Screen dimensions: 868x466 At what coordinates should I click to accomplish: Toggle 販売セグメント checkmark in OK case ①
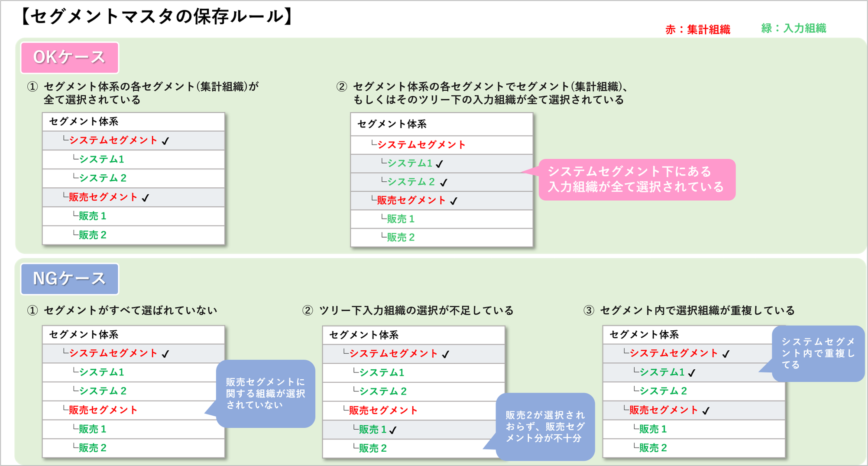click(x=146, y=198)
